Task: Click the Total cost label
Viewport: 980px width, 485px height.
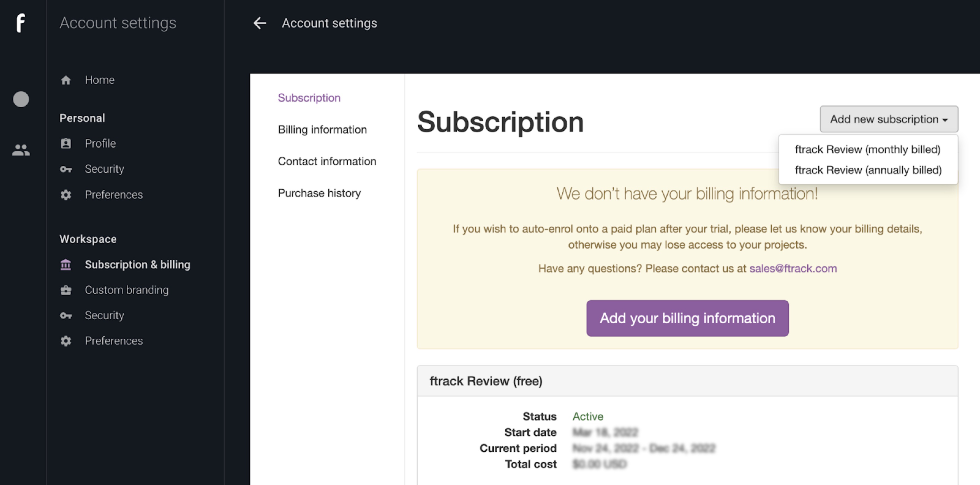Action: pos(530,464)
